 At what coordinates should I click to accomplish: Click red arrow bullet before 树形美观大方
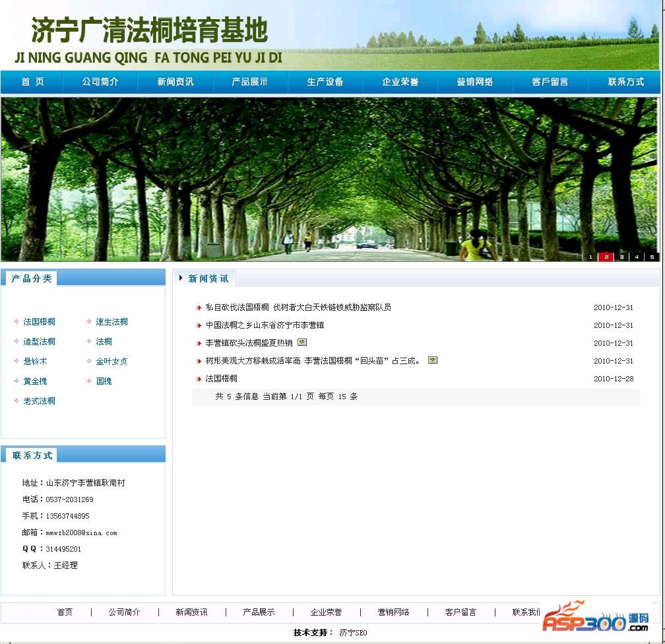pyautogui.click(x=199, y=361)
